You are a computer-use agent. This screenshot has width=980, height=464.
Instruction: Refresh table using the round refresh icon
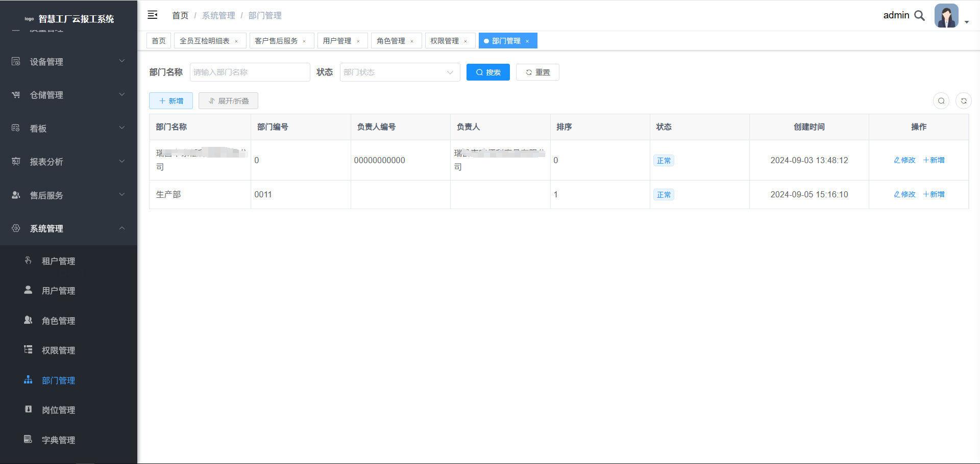click(964, 101)
